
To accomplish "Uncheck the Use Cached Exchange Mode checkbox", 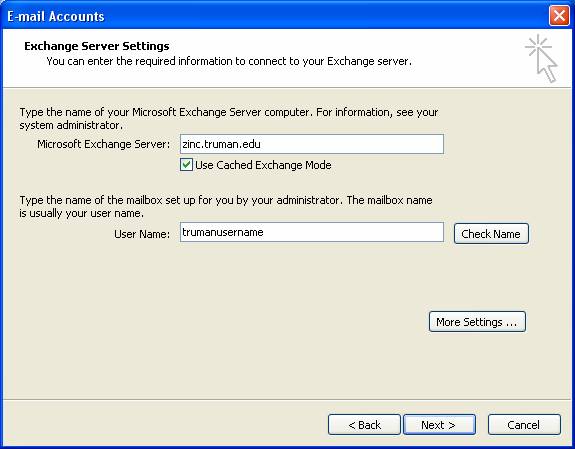I will point(186,165).
